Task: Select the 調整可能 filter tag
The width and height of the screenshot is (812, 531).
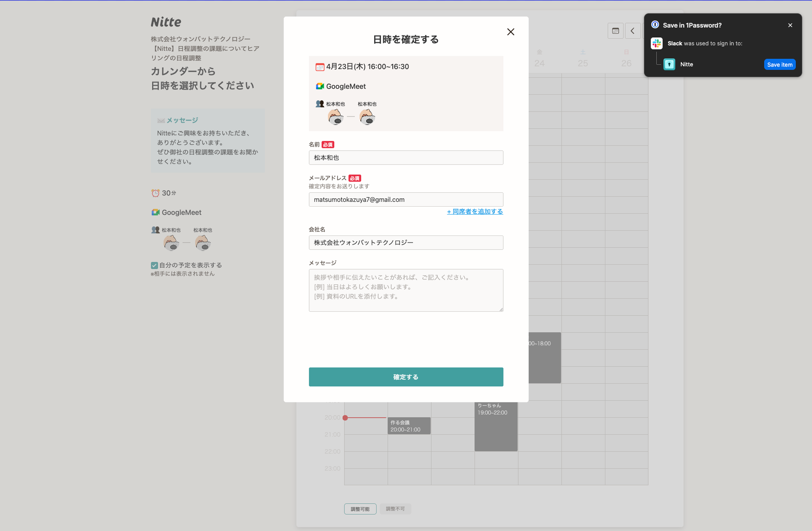Action: click(x=360, y=509)
